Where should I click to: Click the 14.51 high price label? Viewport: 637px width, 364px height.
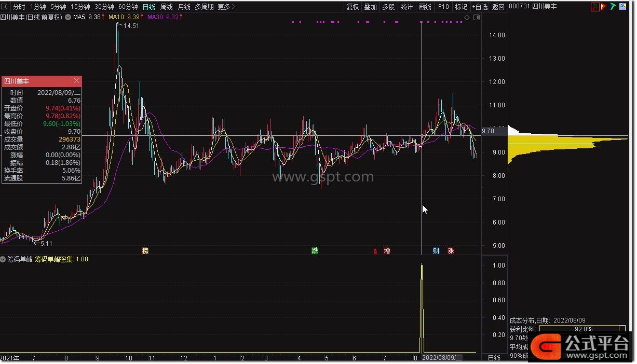[131, 26]
